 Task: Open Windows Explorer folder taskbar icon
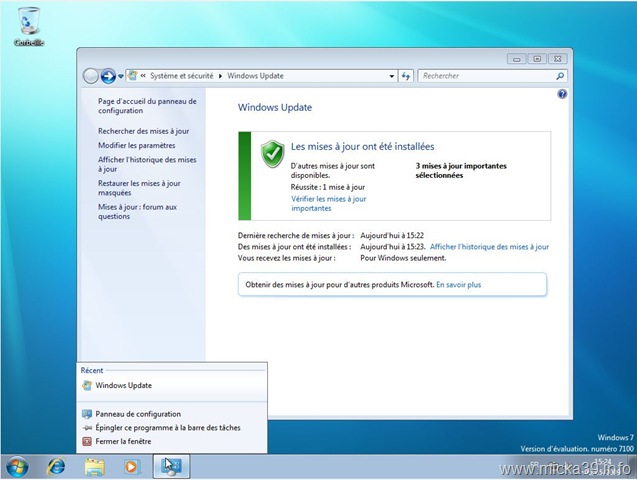tap(94, 467)
